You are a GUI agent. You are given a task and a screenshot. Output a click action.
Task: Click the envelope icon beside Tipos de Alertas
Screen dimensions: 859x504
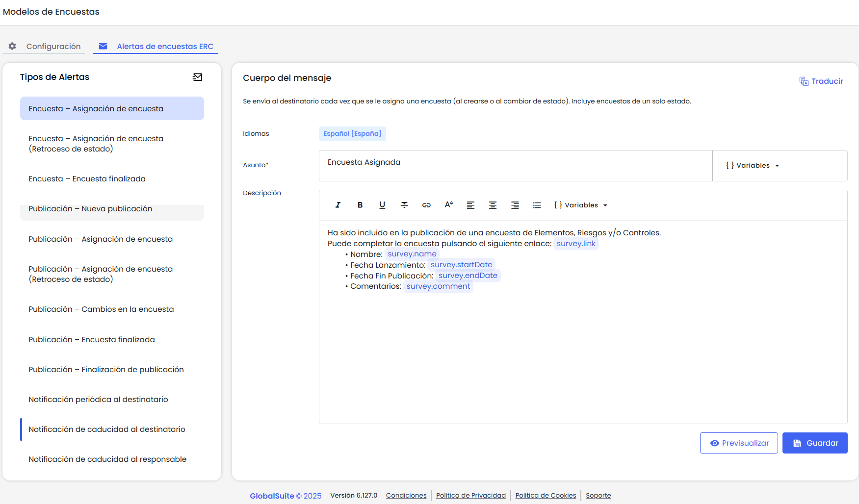point(197,77)
